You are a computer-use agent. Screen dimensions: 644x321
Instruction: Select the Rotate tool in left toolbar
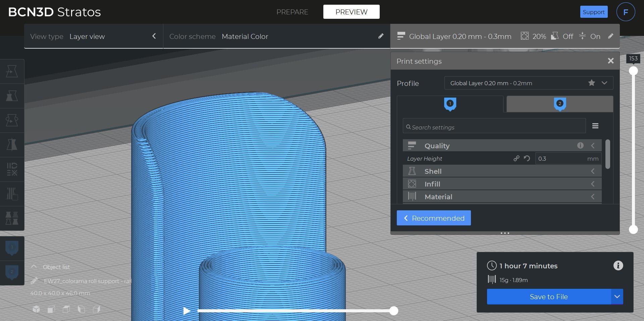(12, 120)
